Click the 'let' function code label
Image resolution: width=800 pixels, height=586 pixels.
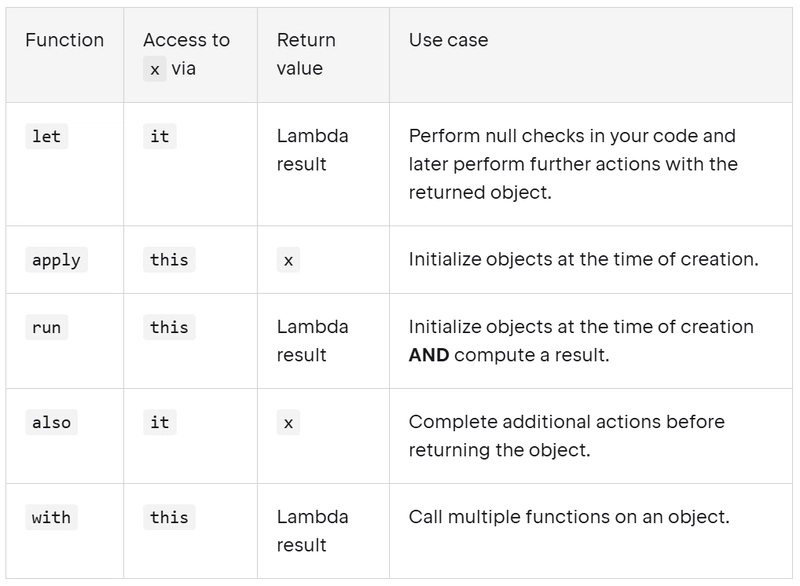(x=46, y=137)
